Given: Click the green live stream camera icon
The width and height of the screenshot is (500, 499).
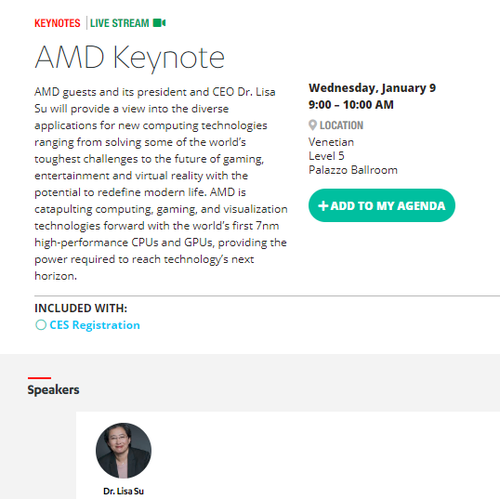Looking at the screenshot, I should (x=159, y=23).
